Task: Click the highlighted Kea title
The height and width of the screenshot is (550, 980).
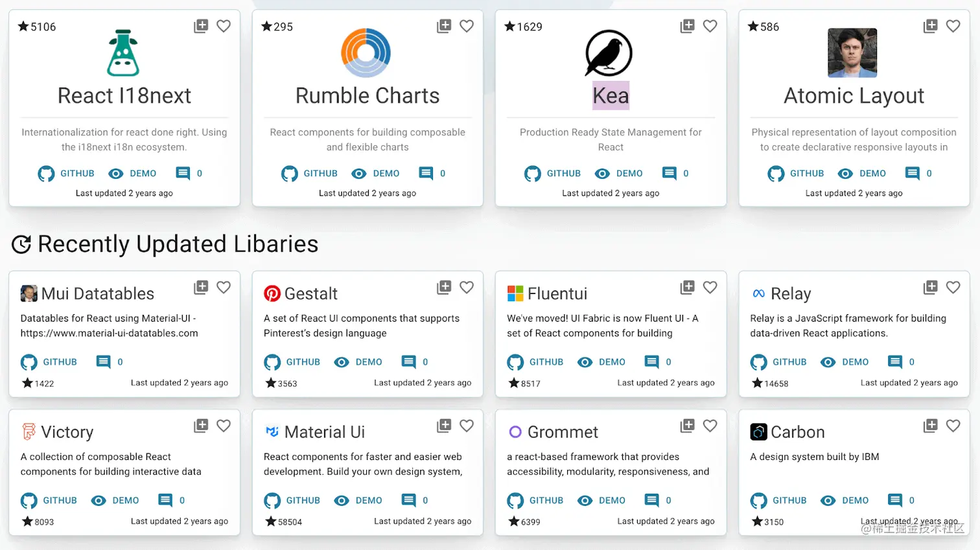Action: tap(611, 96)
